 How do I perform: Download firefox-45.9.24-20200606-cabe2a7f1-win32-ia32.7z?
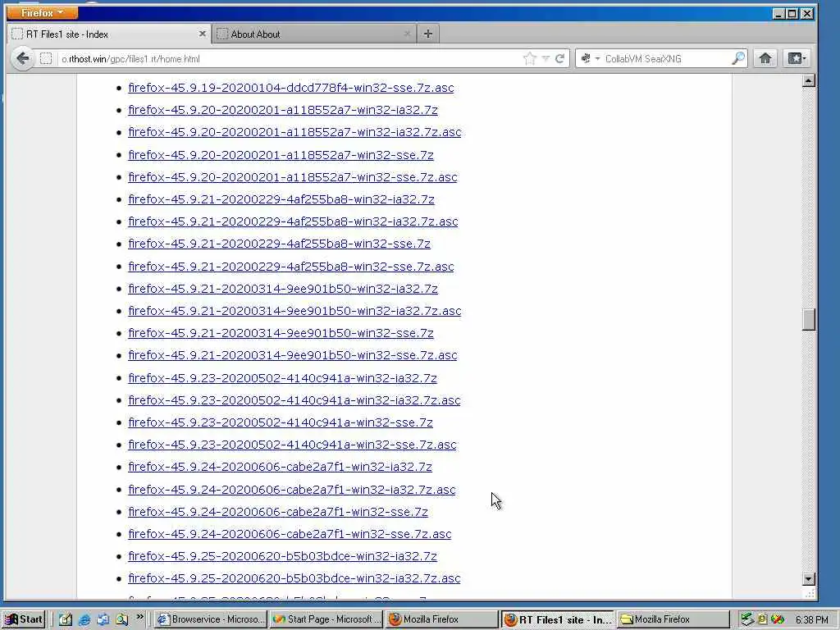[281, 467]
